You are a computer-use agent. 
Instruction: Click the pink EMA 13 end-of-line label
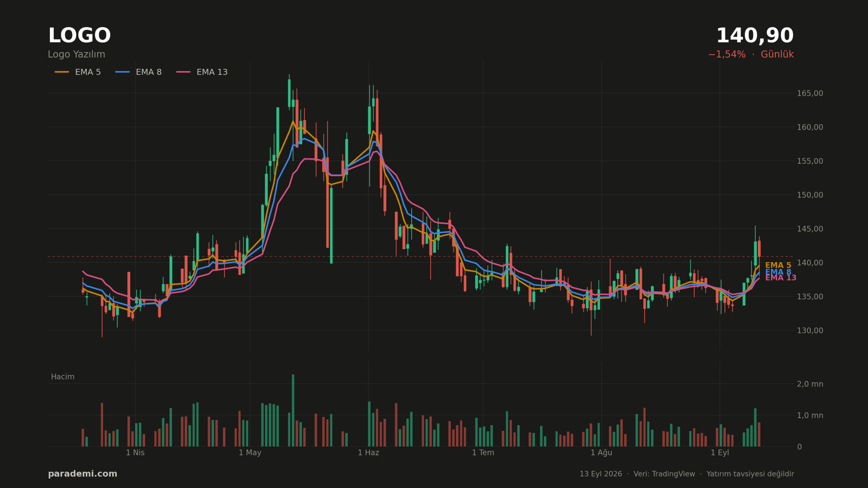click(781, 278)
